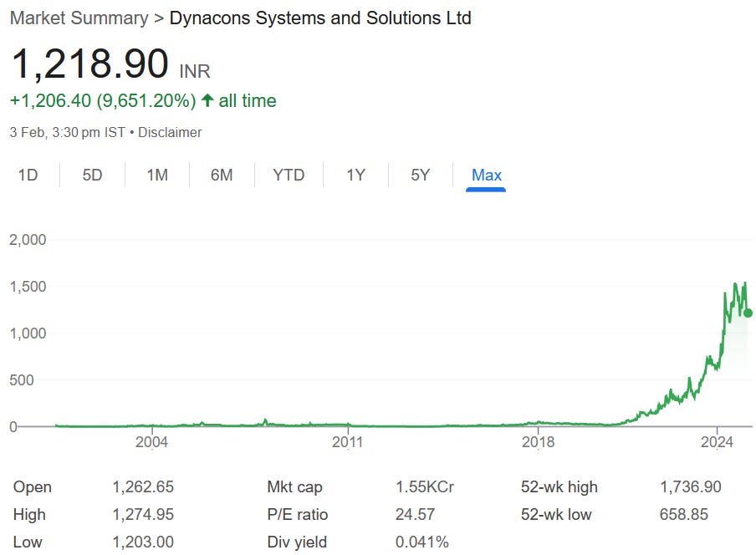
Task: Click the 2004 x-axis label
Action: [x=151, y=442]
